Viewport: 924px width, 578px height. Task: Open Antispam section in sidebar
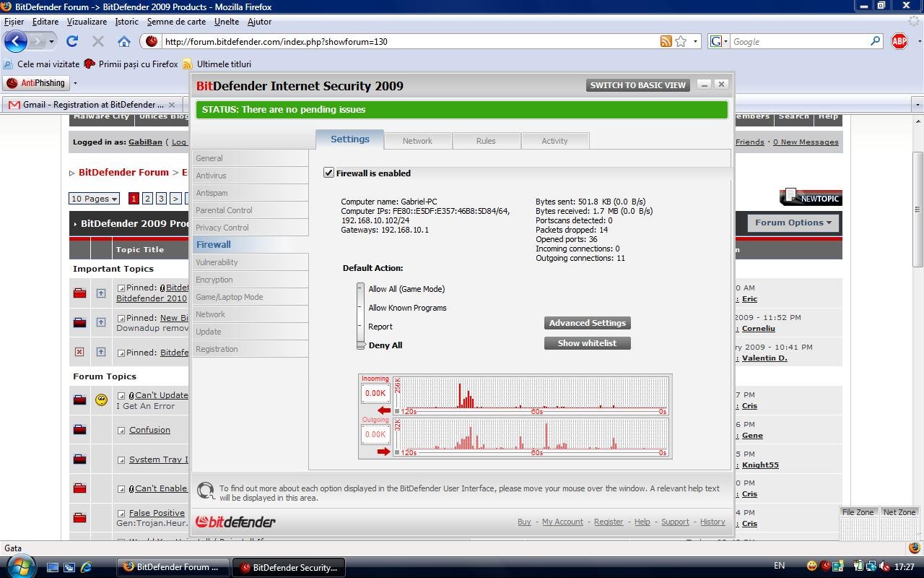click(x=250, y=193)
